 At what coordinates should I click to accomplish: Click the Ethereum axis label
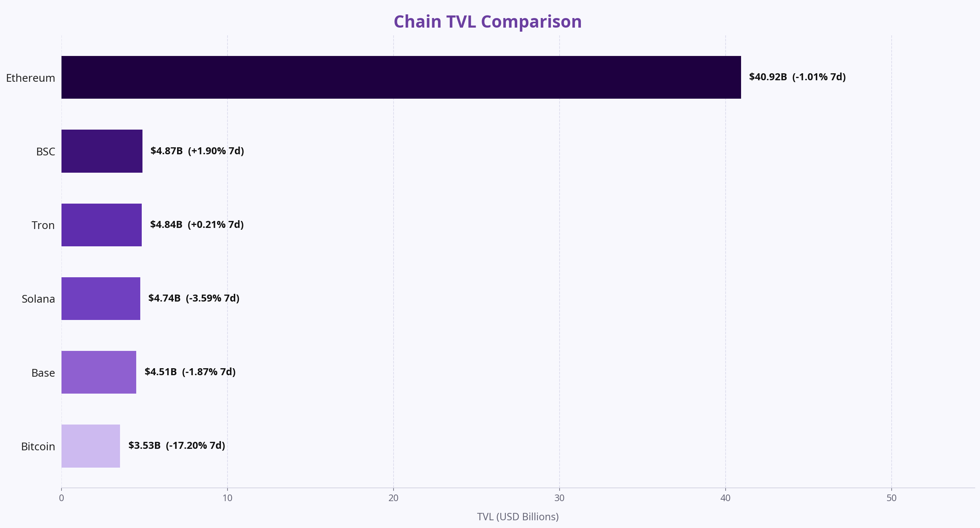(31, 78)
